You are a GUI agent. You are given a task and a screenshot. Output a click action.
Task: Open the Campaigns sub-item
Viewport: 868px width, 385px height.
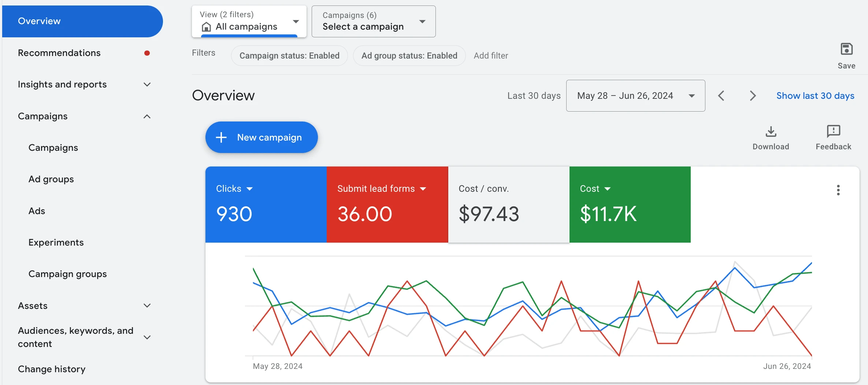[x=53, y=148]
